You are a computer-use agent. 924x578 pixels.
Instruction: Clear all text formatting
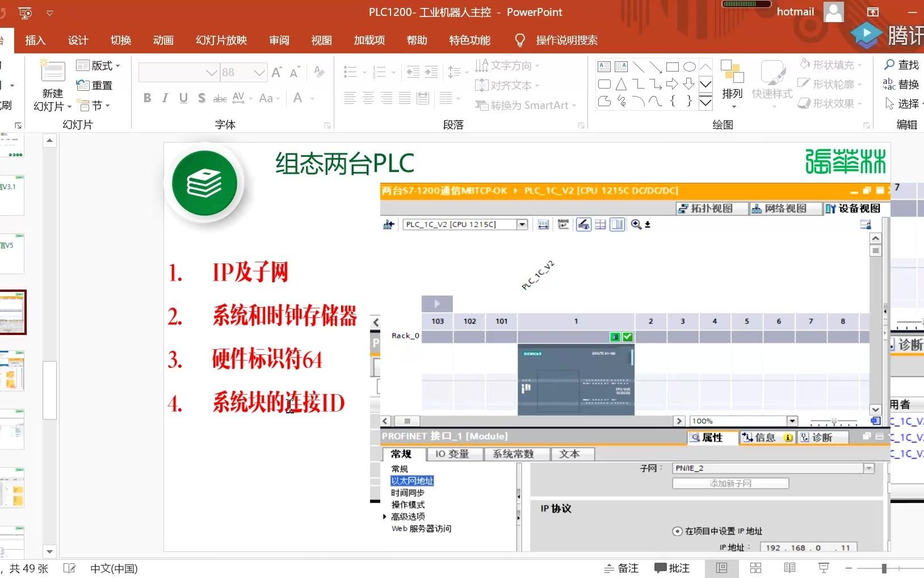(319, 72)
